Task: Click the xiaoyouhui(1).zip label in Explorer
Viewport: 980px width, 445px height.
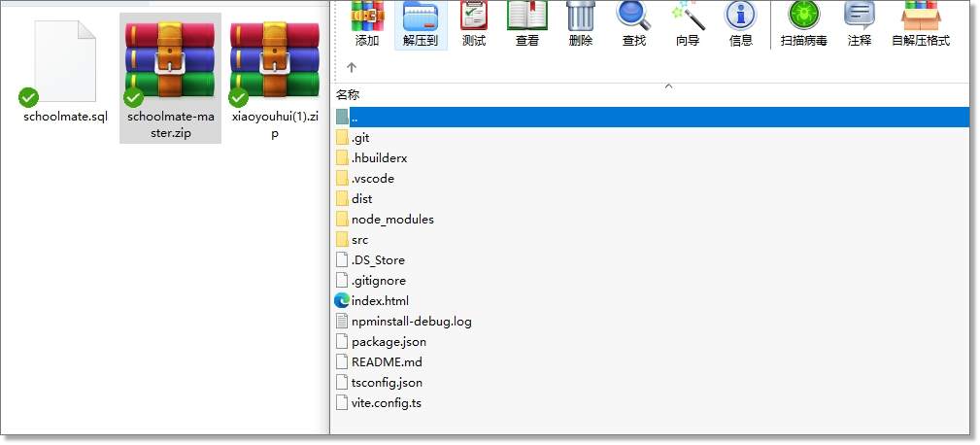Action: 275,124
